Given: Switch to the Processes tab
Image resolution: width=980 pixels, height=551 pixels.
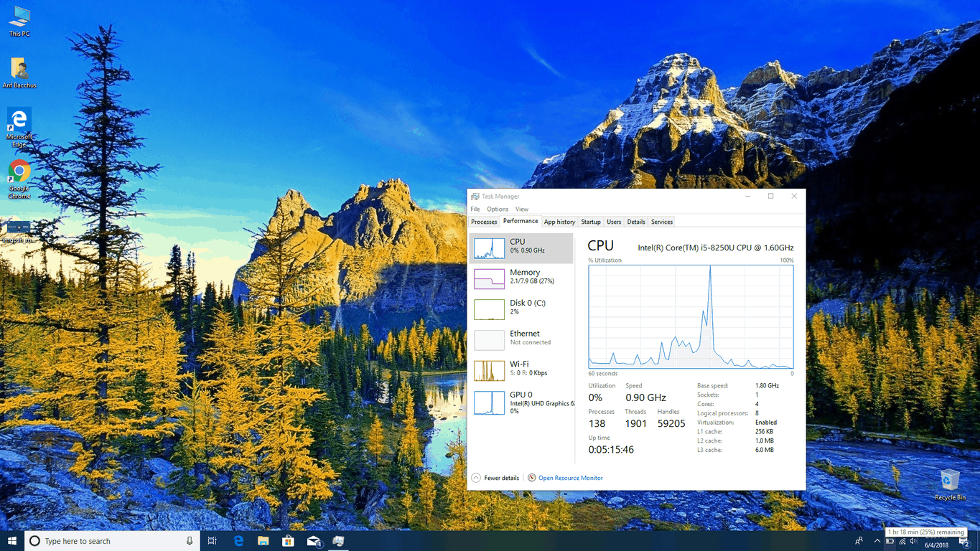Looking at the screenshot, I should coord(484,222).
